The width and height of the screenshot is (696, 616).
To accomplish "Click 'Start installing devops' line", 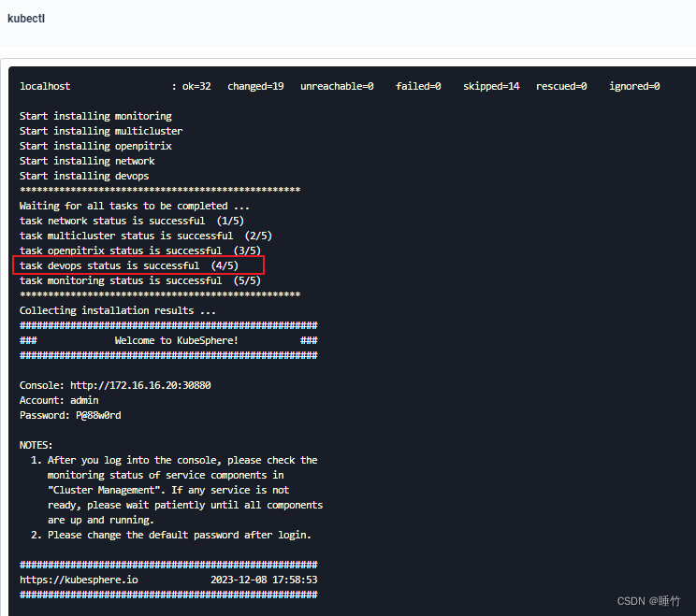I will click(84, 176).
